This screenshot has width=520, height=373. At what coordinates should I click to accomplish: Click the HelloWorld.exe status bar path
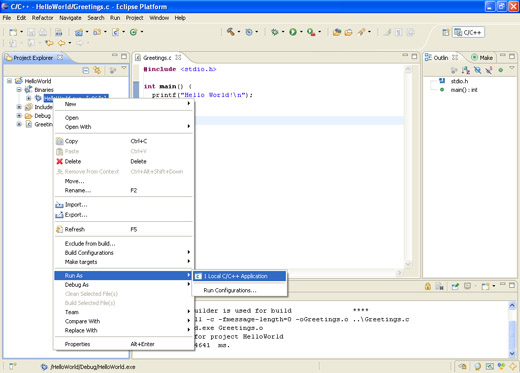[93, 367]
